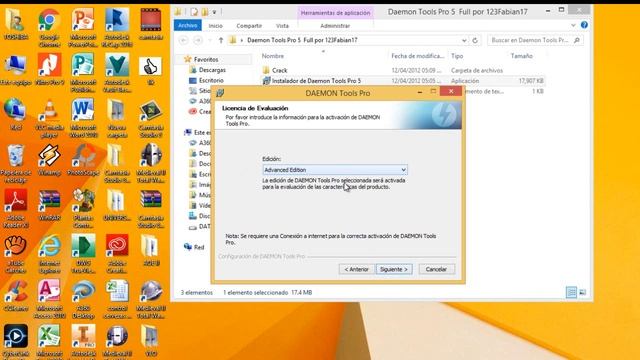Viewport: 640px width, 360px height.
Task: Click the Herramientas de aplicación tab header
Action: click(x=336, y=13)
